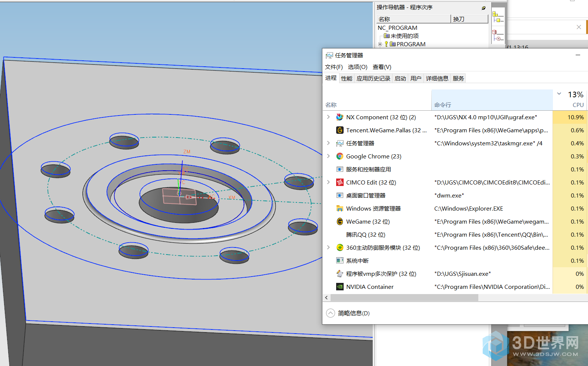Open the 查看(V) menu

click(x=382, y=67)
